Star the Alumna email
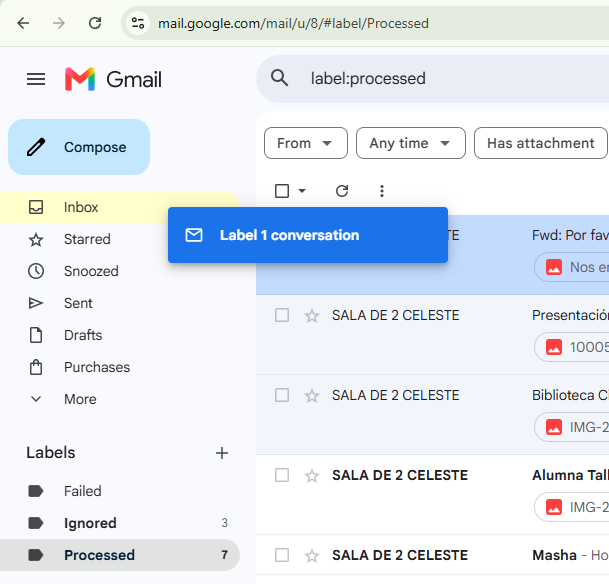 [x=312, y=476]
